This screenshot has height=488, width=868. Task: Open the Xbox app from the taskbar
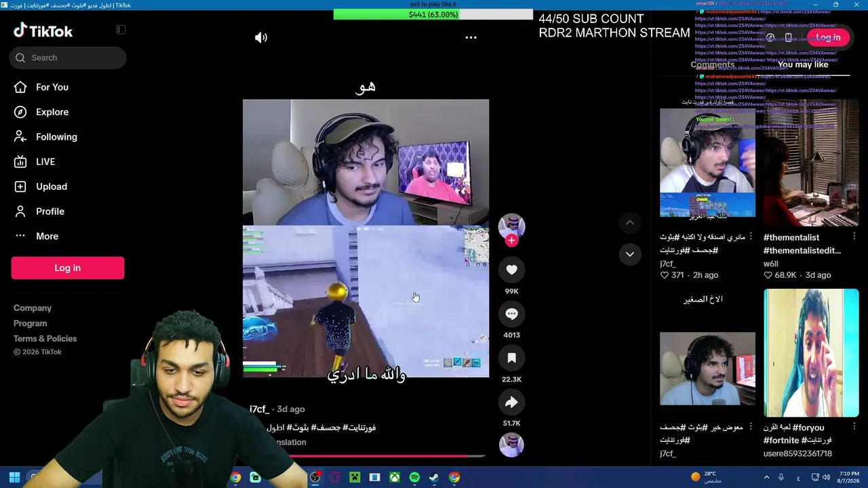(395, 477)
